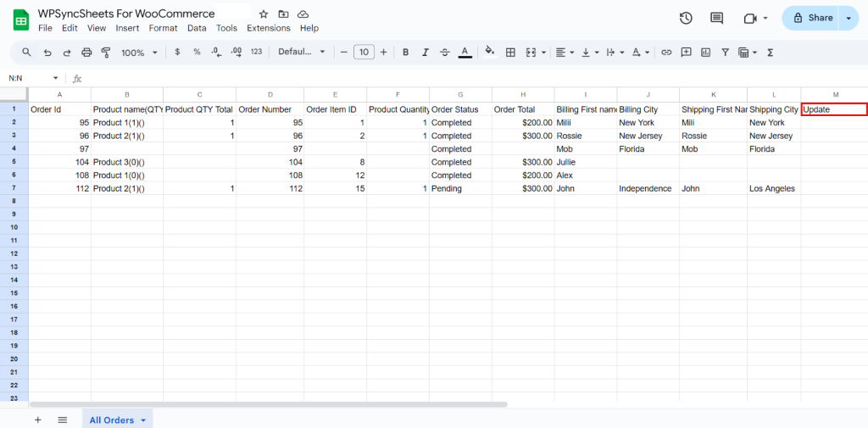Open zoom level 100% dropdown

[139, 53]
